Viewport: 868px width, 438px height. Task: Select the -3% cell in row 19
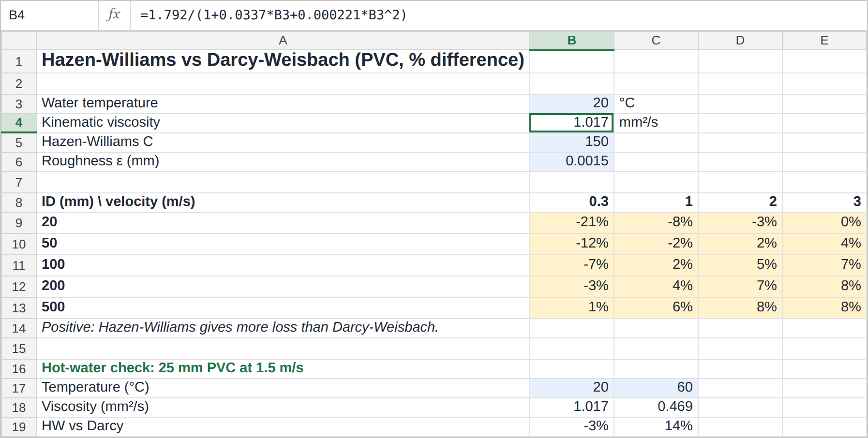pyautogui.click(x=572, y=427)
